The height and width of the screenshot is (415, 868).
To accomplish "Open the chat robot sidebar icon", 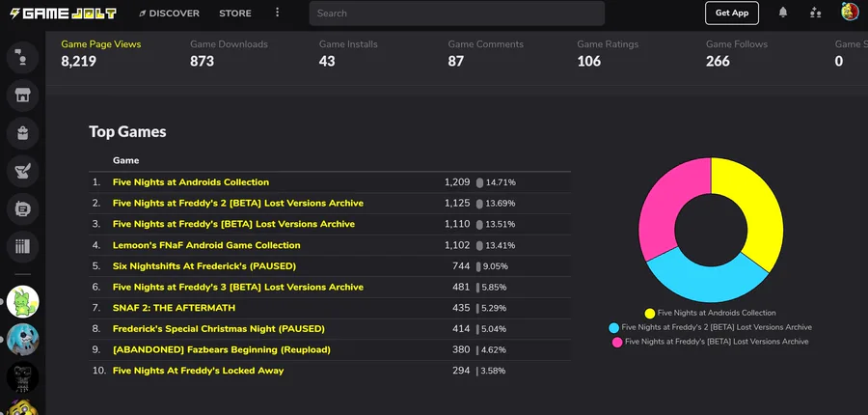I will pos(22,208).
